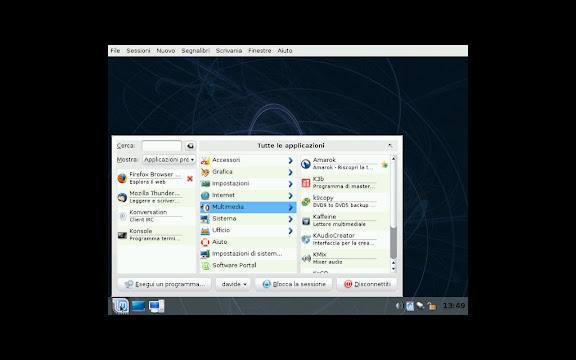
Task: Launch k9copy DVD backup tool
Action: pyautogui.click(x=345, y=201)
